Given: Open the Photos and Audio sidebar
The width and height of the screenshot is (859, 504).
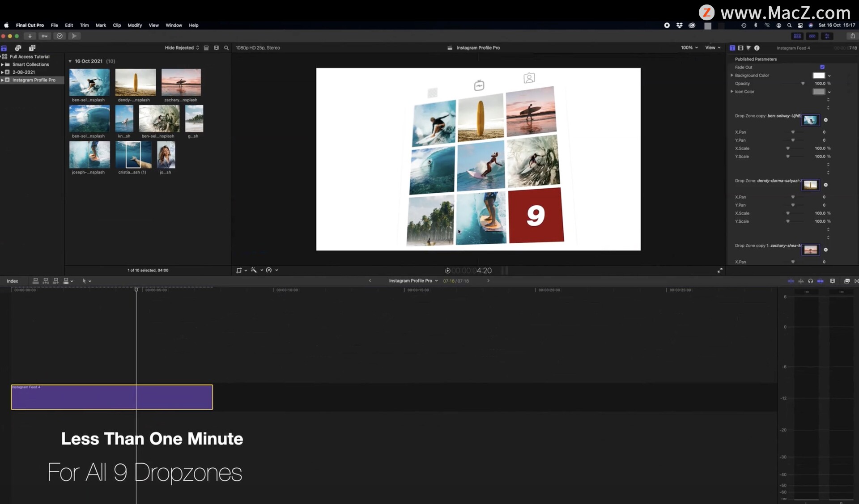Looking at the screenshot, I should (18, 48).
